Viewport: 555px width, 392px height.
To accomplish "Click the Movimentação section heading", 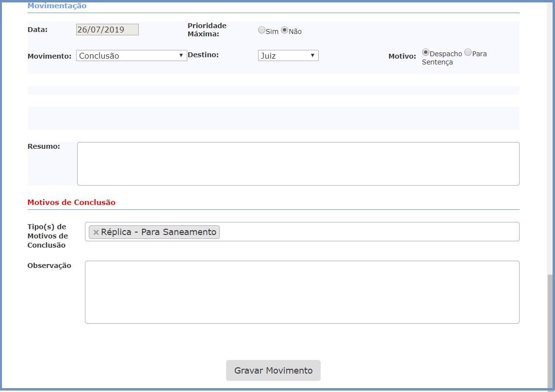I will (x=57, y=6).
